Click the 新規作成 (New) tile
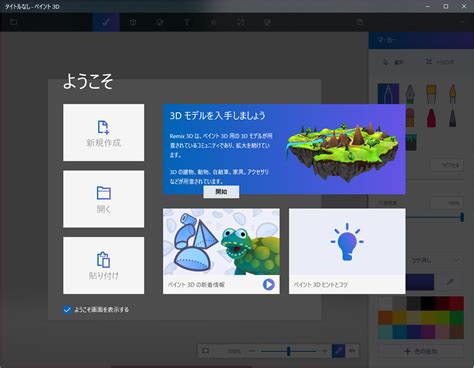 [104, 132]
